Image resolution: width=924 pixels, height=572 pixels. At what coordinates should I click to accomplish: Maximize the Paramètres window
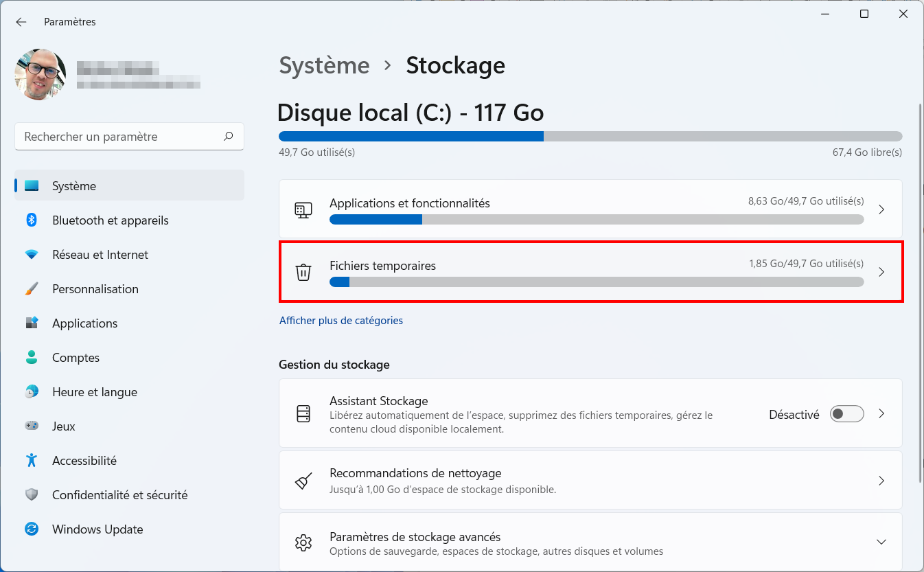(x=864, y=14)
